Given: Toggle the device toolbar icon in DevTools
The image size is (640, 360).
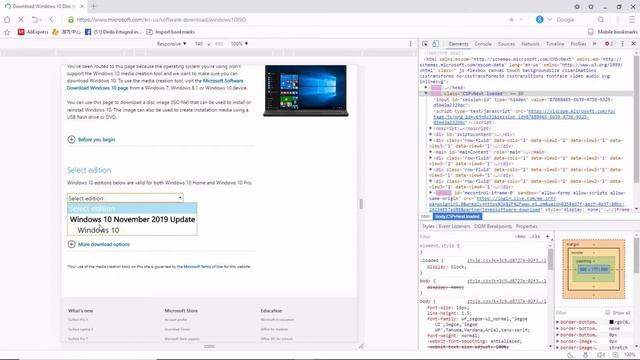Looking at the screenshot, I should point(436,44).
